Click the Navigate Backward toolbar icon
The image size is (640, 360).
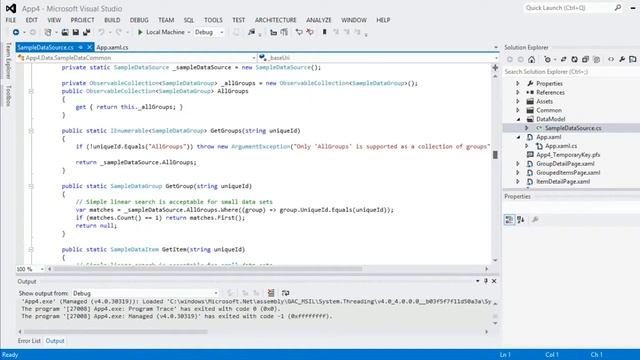click(16, 32)
